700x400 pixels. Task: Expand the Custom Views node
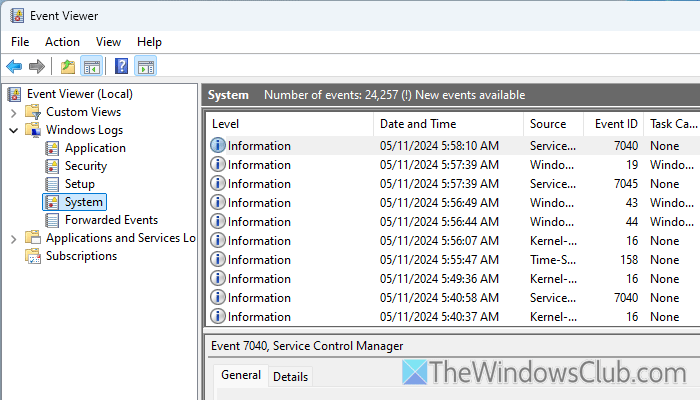click(x=13, y=112)
